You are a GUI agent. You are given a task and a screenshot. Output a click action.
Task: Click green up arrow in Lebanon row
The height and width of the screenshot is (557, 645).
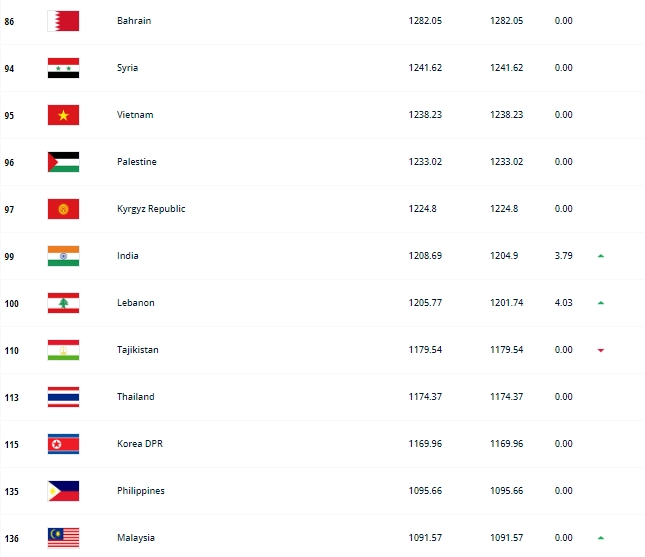coord(601,303)
